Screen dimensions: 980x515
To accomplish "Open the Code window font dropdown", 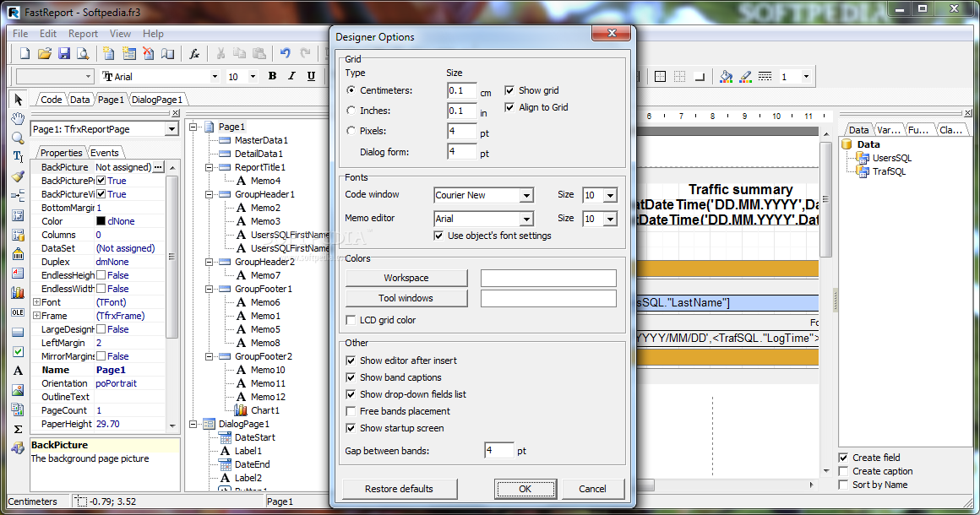I will [526, 195].
